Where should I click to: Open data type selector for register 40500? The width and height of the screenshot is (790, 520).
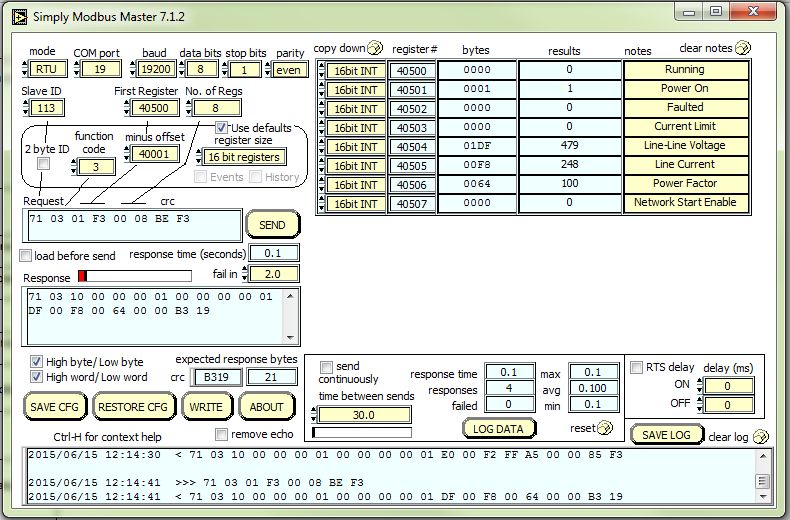[x=321, y=71]
